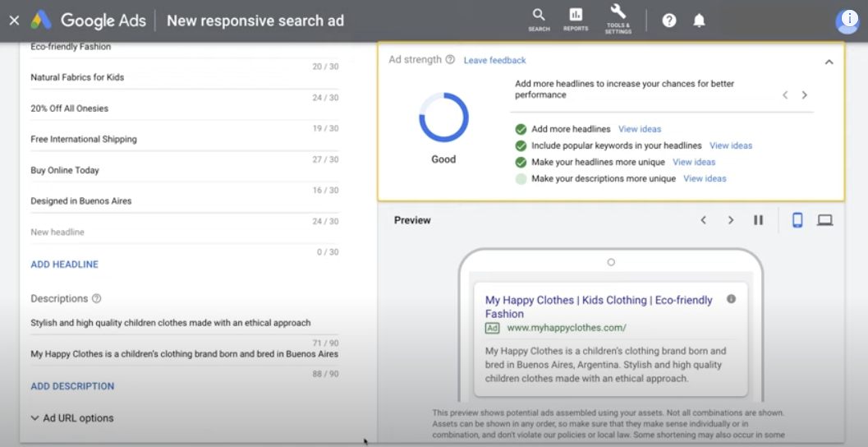
Task: View ideas for more unique descriptions
Action: [705, 179]
